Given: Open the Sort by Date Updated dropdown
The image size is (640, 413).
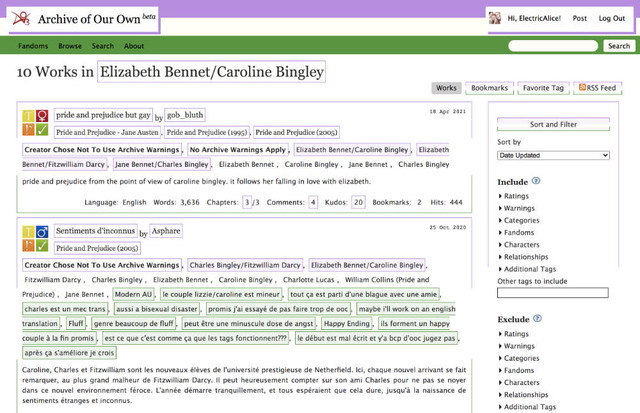Looking at the screenshot, I should pos(553,155).
